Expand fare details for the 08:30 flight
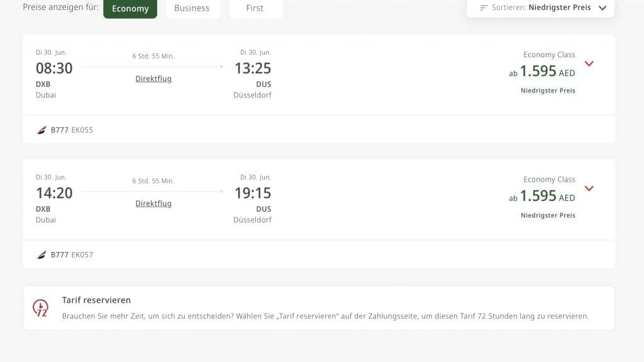644x362 pixels. click(589, 63)
